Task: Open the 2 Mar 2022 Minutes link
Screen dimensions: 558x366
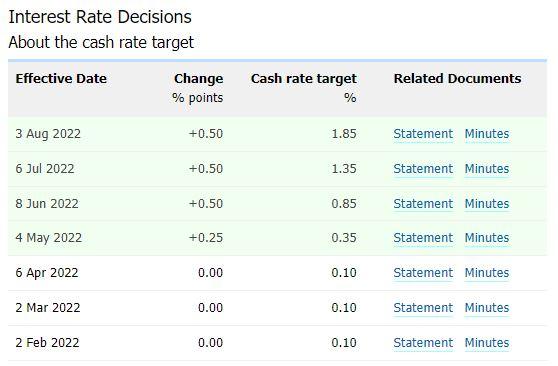Action: coord(487,308)
